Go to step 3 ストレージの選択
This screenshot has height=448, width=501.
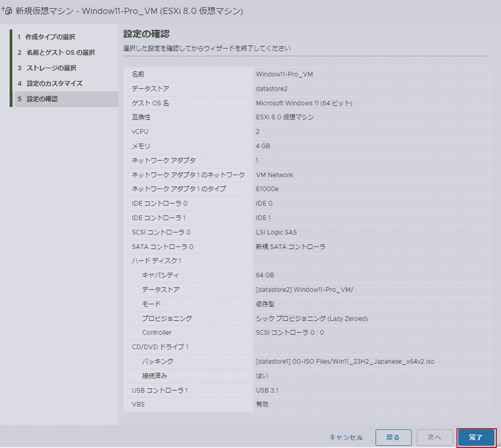coord(47,68)
